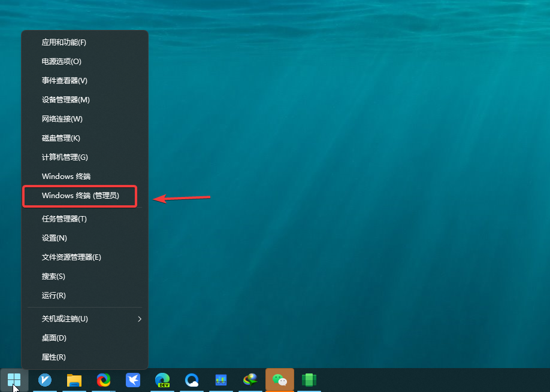Viewport: 550px width, 392px height.
Task: Open 应用和功能(F) from the menu
Action: (x=85, y=42)
